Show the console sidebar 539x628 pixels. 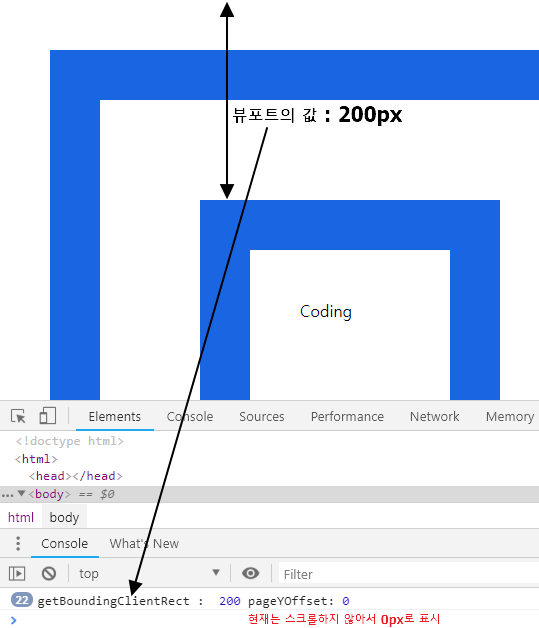click(17, 574)
